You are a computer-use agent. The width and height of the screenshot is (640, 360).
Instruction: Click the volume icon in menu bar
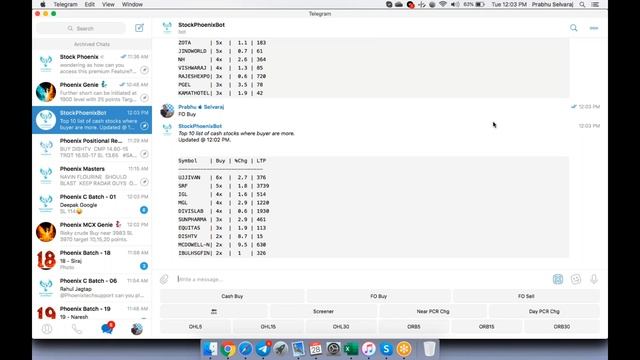(x=455, y=4)
